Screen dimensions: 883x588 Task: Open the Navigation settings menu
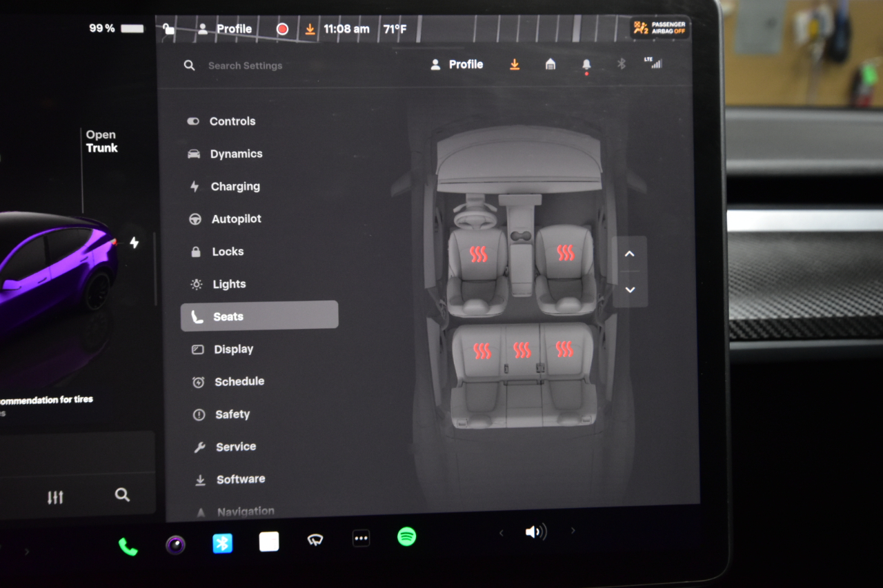click(235, 511)
